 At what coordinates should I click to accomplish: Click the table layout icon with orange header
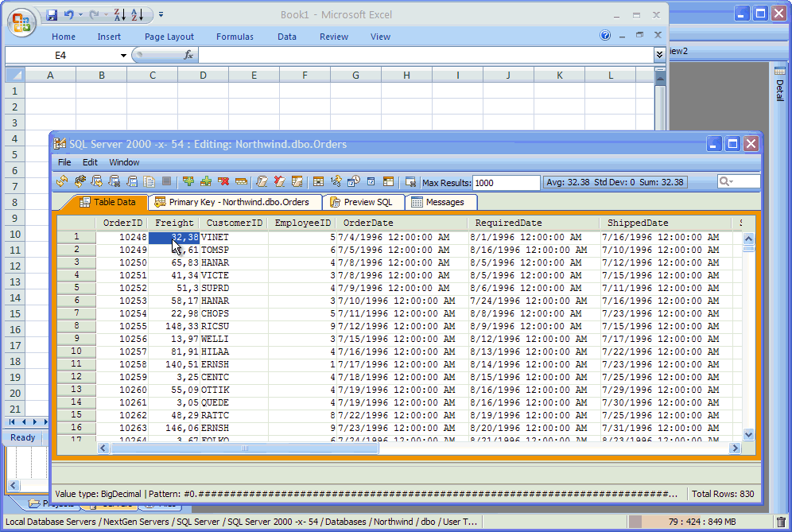[388, 181]
